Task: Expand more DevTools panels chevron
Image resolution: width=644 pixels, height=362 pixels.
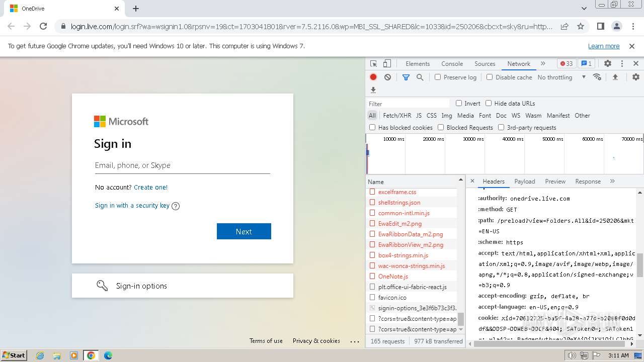Action: (543, 64)
